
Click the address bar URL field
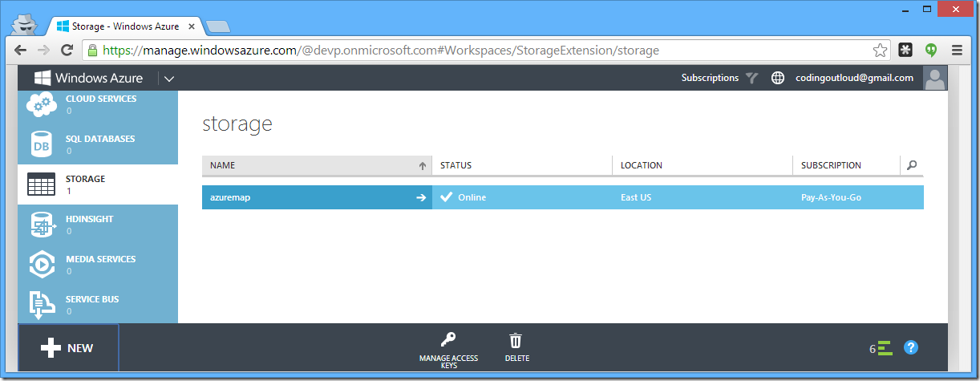(481, 50)
